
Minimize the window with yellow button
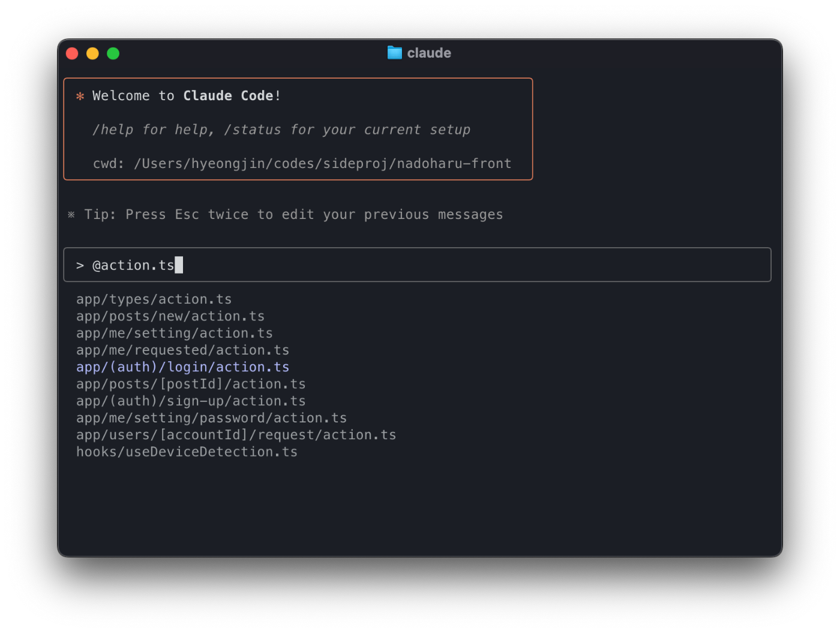pos(92,53)
